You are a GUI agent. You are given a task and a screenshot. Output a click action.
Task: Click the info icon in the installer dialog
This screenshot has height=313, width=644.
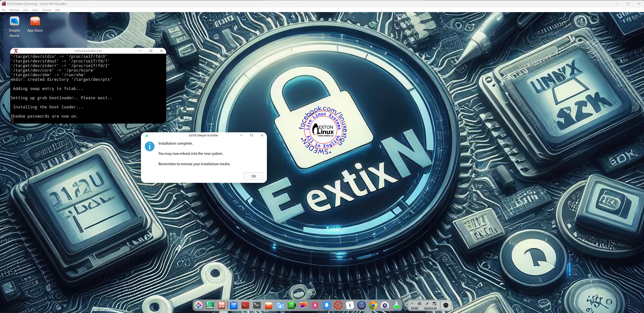click(x=149, y=147)
